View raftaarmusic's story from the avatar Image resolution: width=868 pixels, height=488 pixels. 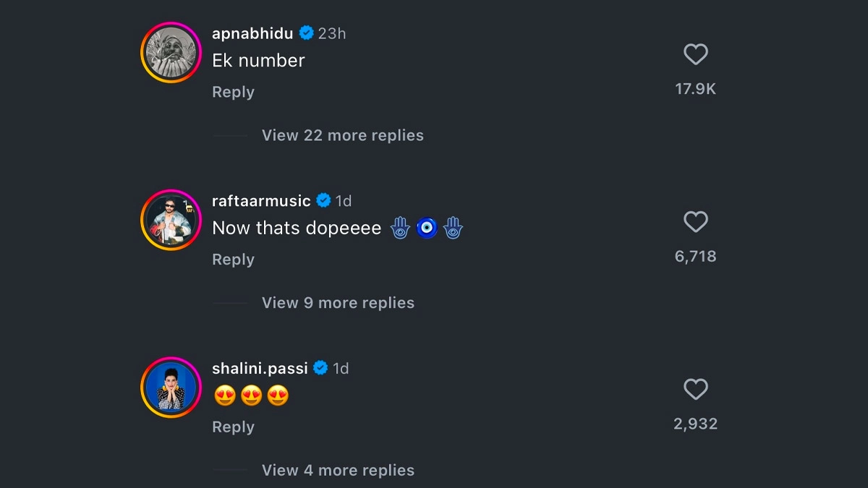coord(171,220)
